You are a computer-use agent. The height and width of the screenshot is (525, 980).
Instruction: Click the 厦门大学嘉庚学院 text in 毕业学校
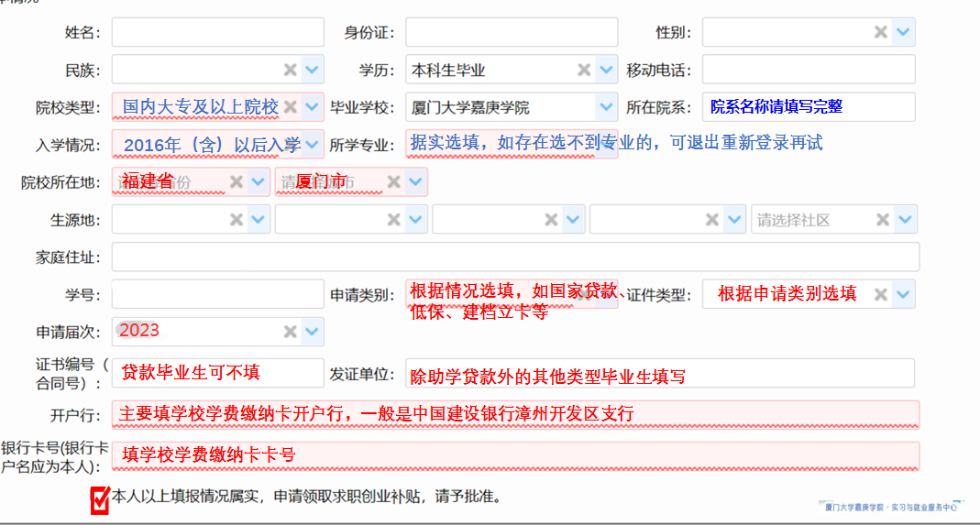470,107
